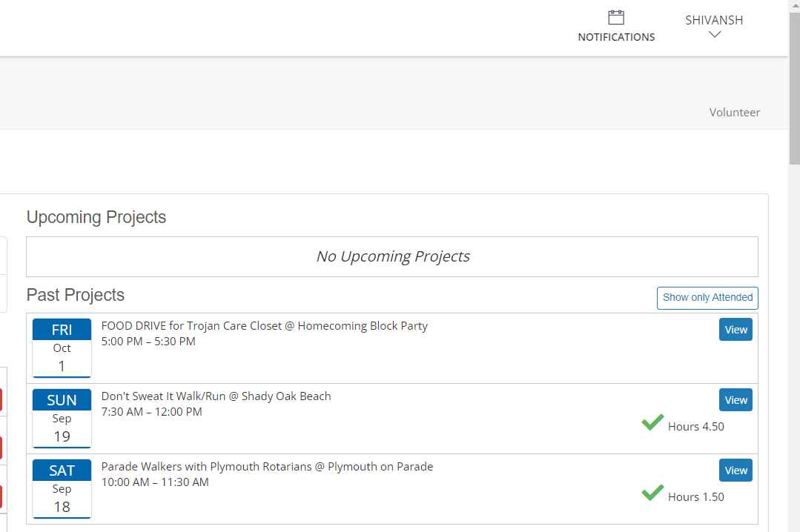Open Parade Walkers with Plymouth Rotarians title

click(x=267, y=467)
